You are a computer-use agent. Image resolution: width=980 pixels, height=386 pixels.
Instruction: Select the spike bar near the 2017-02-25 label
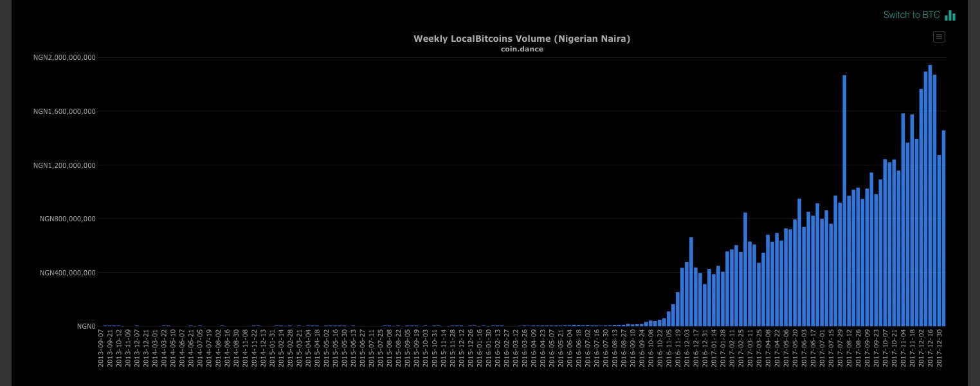(745, 270)
